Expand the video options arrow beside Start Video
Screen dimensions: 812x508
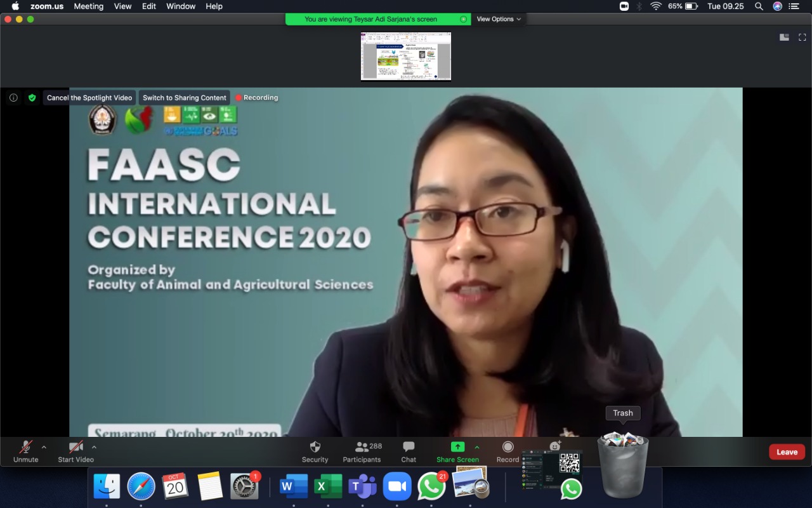point(94,447)
